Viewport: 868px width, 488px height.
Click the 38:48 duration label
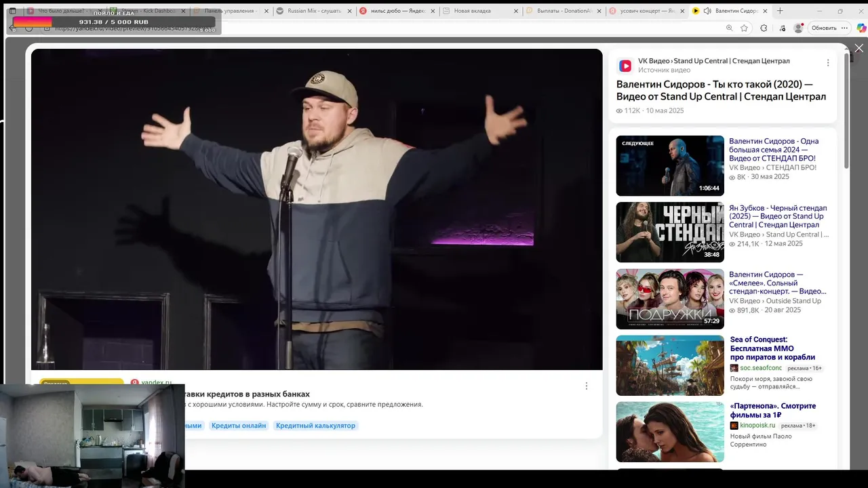[x=711, y=255]
